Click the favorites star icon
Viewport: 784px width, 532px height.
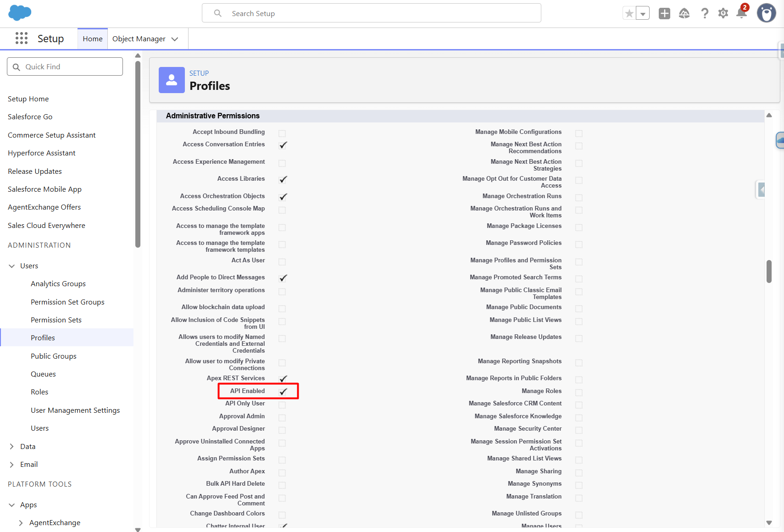(x=629, y=13)
